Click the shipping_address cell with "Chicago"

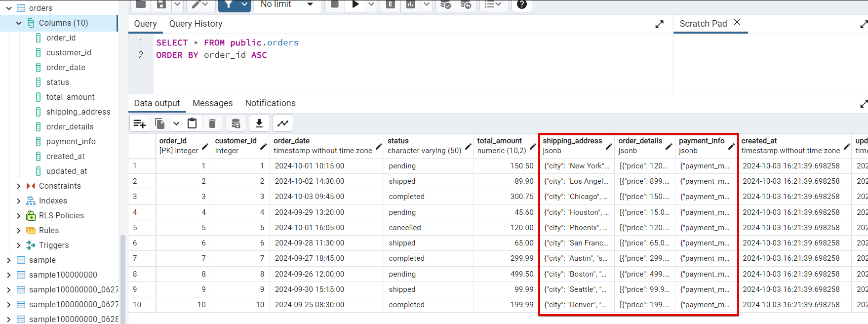[577, 197]
